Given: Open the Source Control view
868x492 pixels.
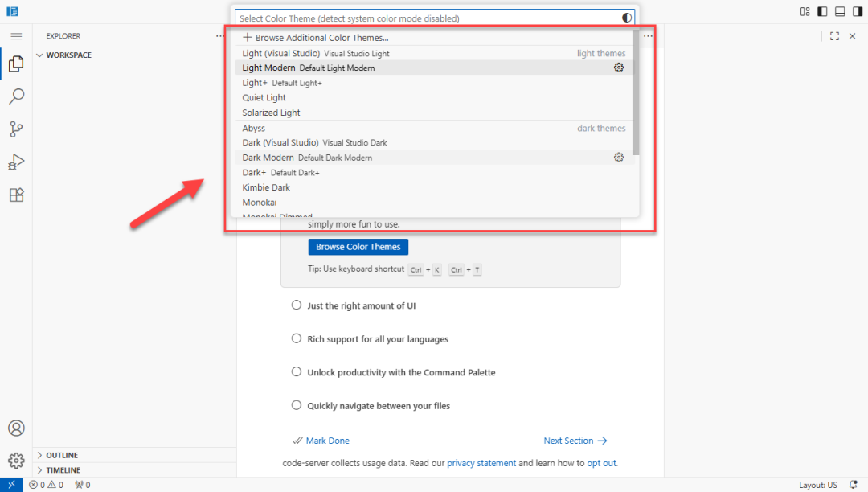Looking at the screenshot, I should pyautogui.click(x=16, y=129).
